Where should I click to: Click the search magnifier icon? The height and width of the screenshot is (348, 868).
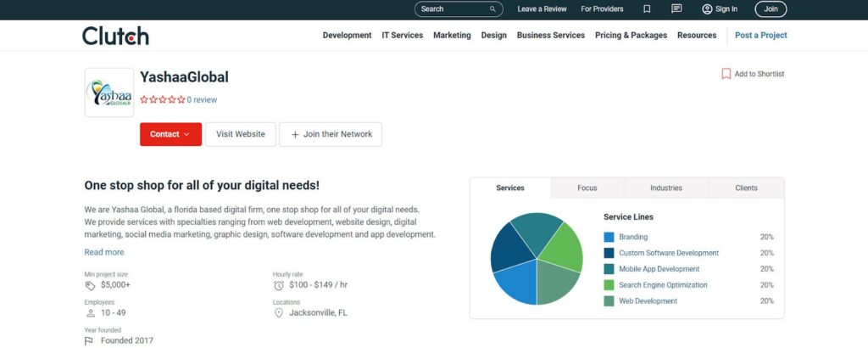(492, 8)
